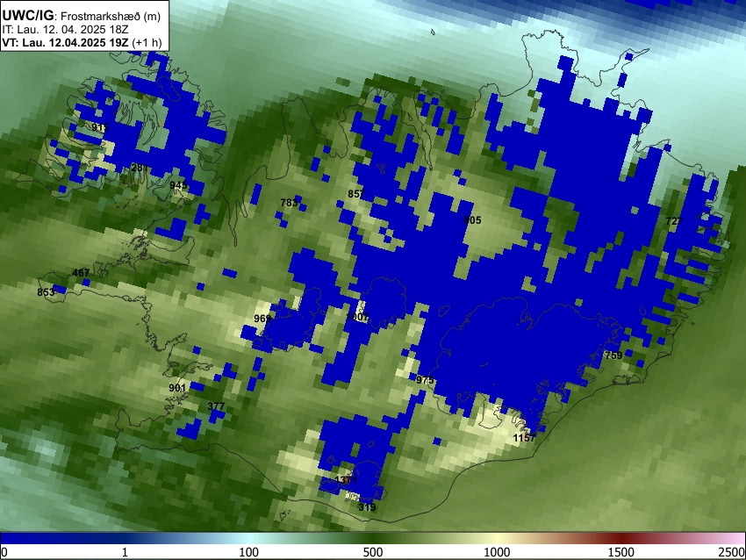Click the 281 value label on the map
This screenshot has width=746, height=560.
pyautogui.click(x=140, y=168)
